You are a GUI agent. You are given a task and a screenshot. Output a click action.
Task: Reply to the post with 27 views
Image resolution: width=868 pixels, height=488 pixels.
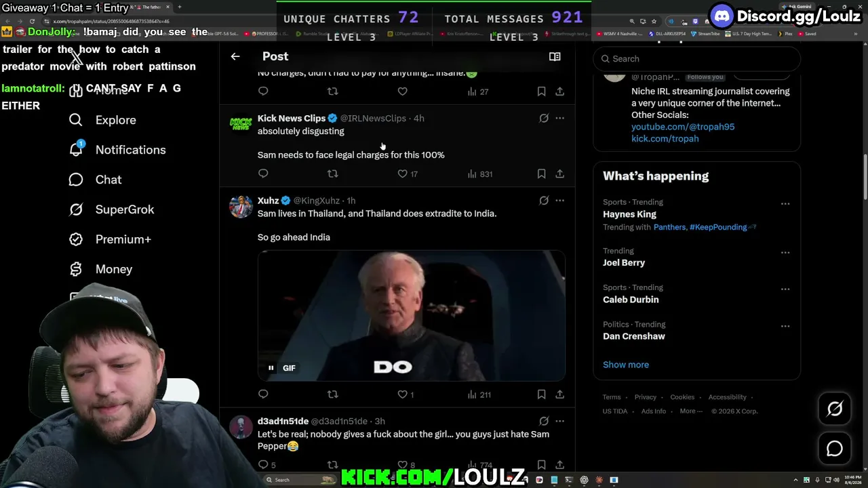tap(263, 91)
